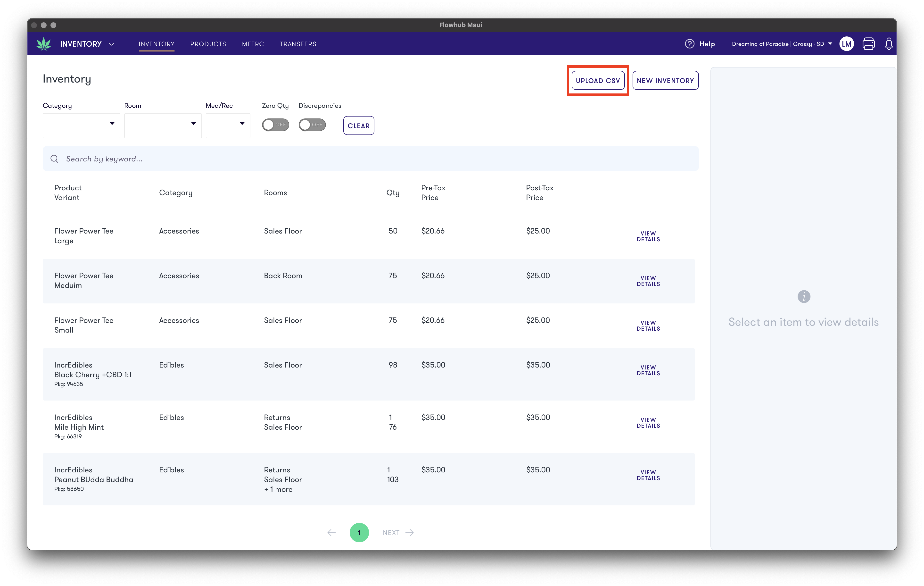Click the Post-Tax Price column header
The image size is (924, 586).
539,193
